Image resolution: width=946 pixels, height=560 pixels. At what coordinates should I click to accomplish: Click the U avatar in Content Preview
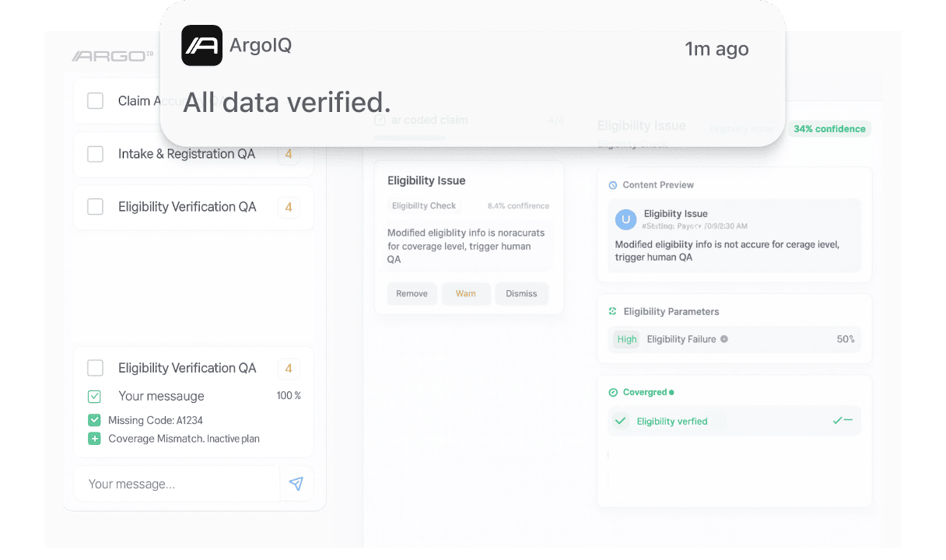[625, 219]
